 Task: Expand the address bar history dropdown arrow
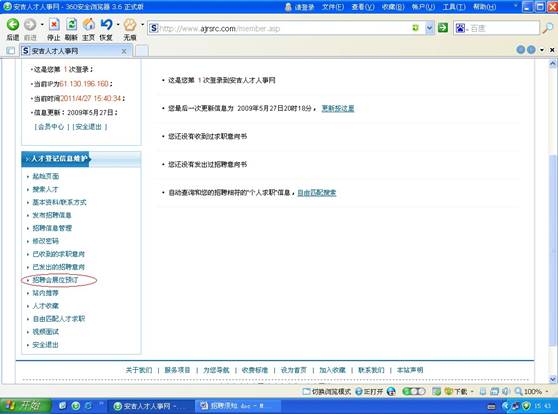click(430, 28)
